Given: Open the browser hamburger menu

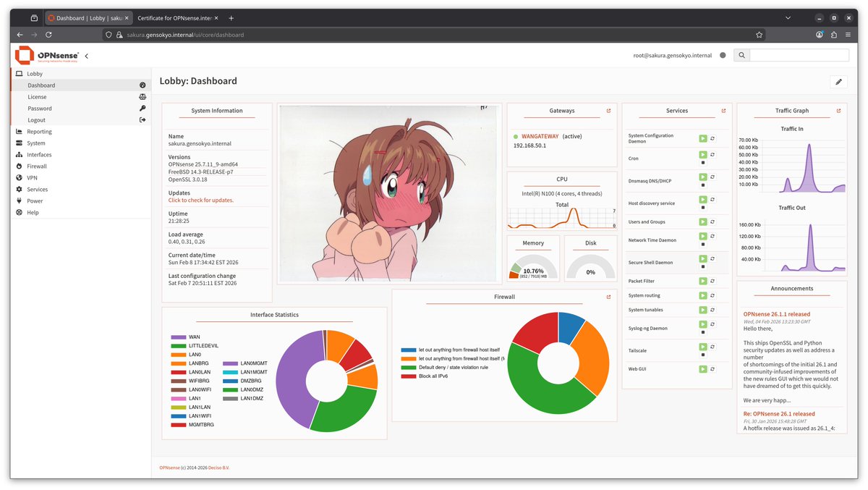Looking at the screenshot, I should tap(848, 34).
